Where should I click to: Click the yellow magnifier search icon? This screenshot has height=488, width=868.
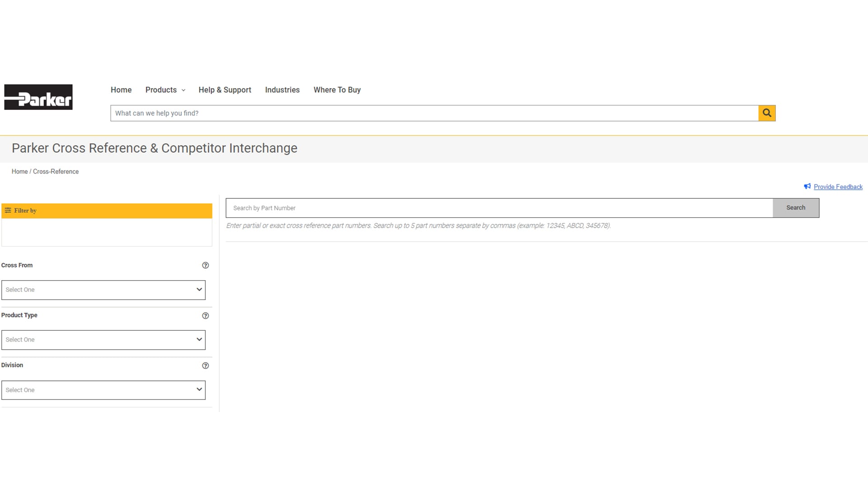[x=767, y=113]
